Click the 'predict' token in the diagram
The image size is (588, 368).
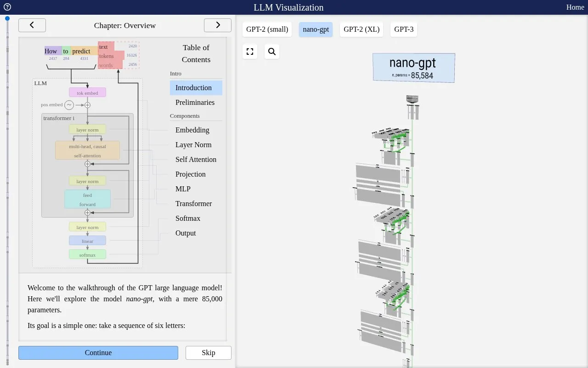click(84, 51)
